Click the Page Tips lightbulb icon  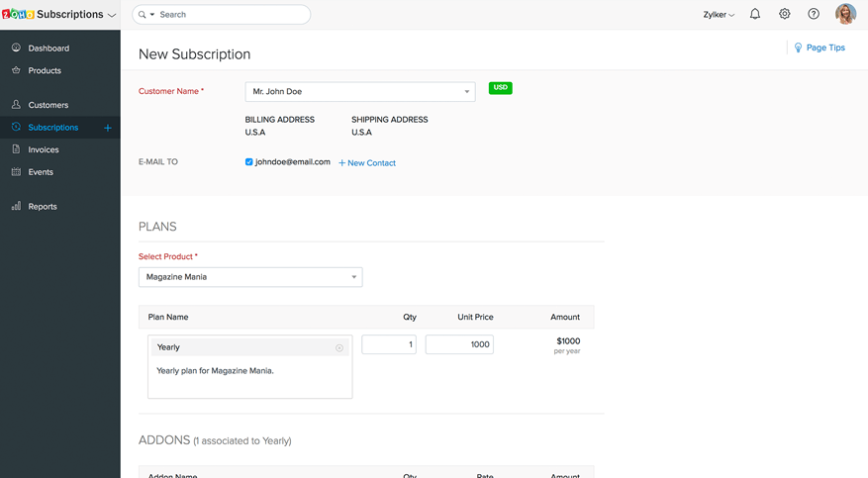click(x=799, y=48)
